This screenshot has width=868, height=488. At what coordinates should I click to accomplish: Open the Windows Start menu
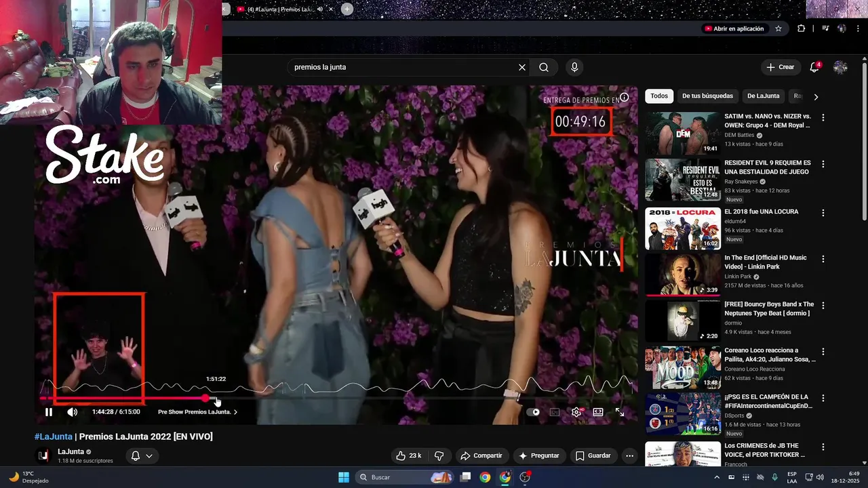pos(343,477)
